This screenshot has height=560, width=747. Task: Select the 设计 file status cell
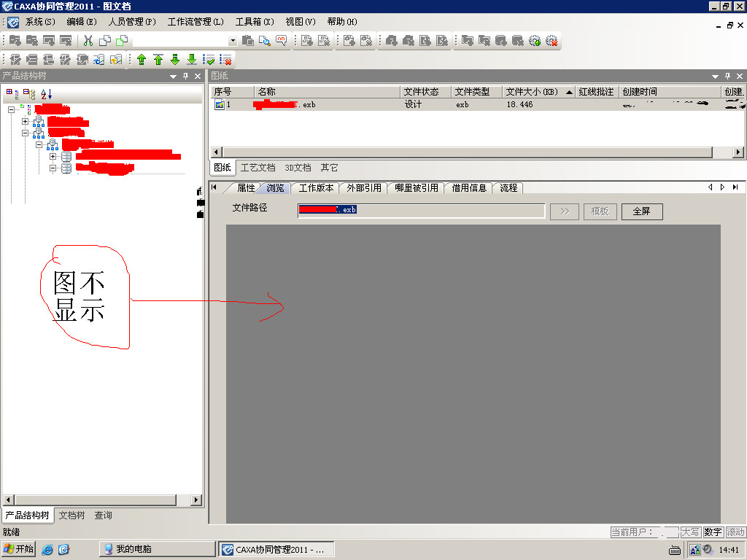click(x=413, y=105)
